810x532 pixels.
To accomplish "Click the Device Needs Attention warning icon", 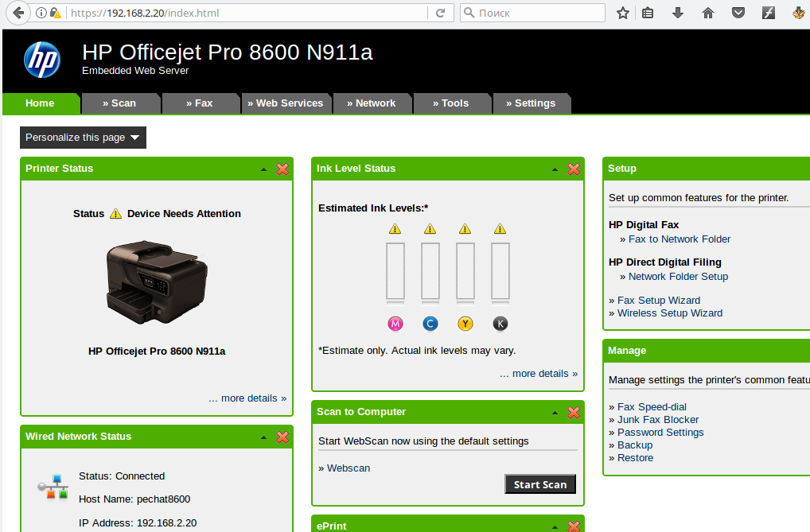I will click(x=115, y=213).
